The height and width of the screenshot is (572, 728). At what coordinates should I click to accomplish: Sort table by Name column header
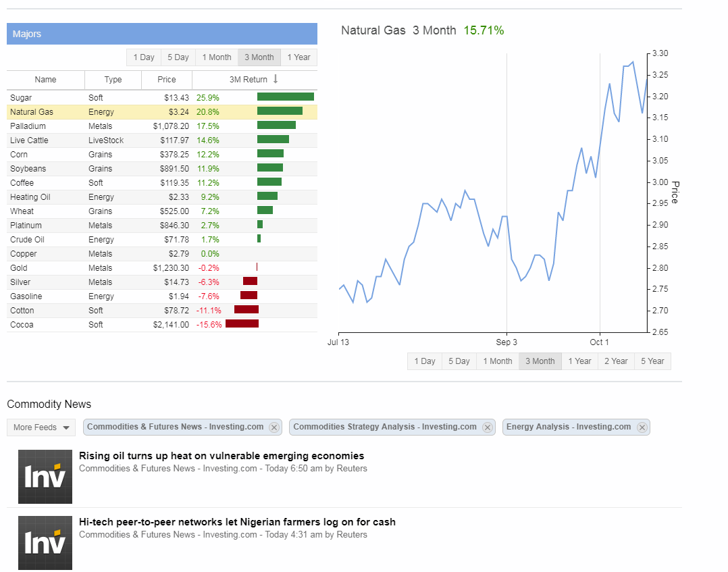pyautogui.click(x=46, y=80)
